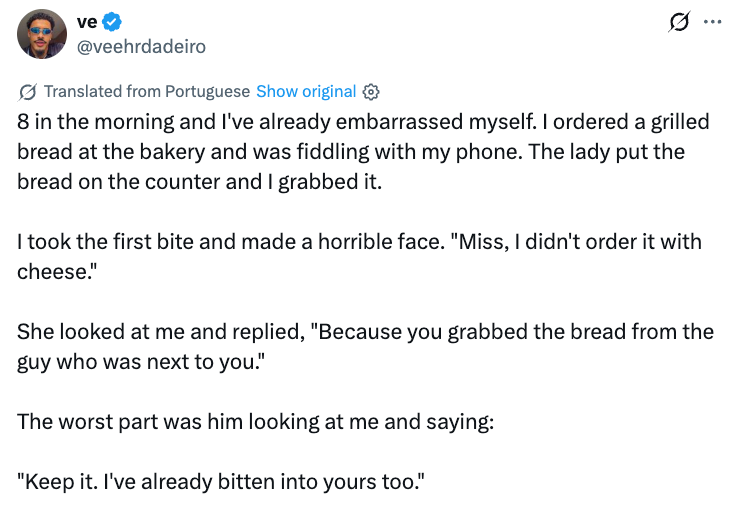Screen dimensions: 734x514
Task: Open the @veehrdadeiro profile handle
Action: (141, 47)
